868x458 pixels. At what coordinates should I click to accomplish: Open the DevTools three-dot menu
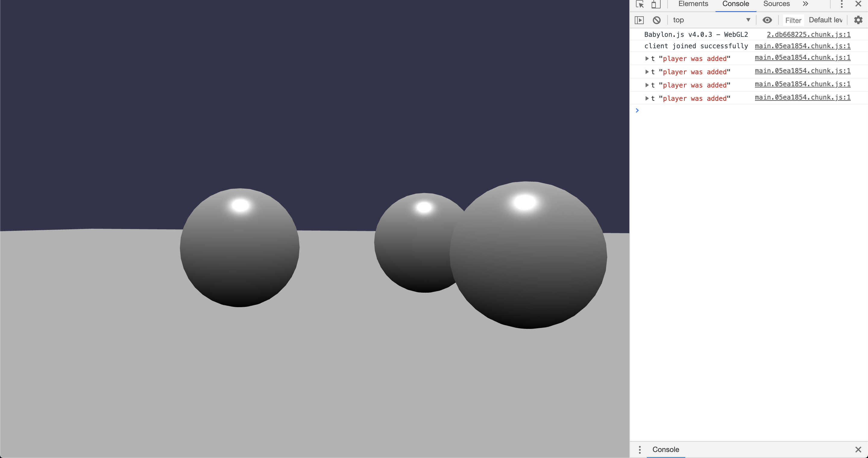click(841, 4)
